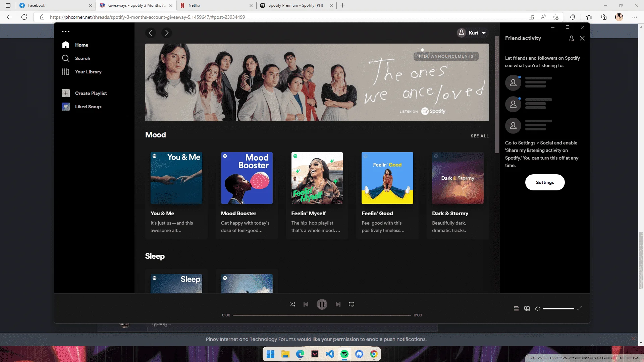
Task: Open Discord from the taskbar
Action: coord(359,354)
